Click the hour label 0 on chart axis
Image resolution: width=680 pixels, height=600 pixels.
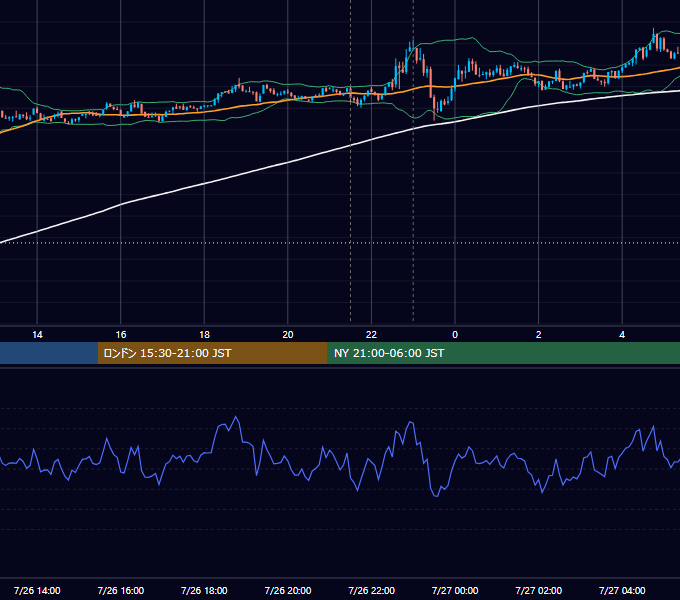(x=455, y=335)
